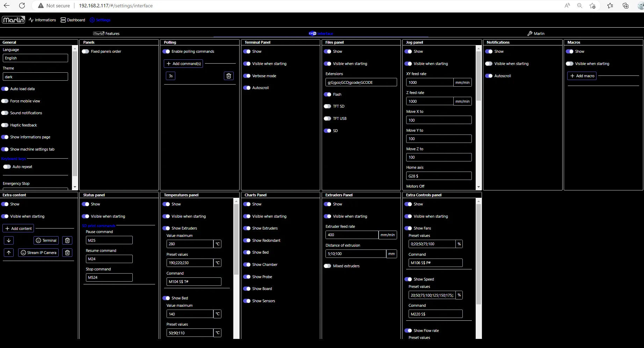Viewport: 644px width, 348px height.
Task: Open the Theme dropdown set to dark
Action: click(x=35, y=77)
